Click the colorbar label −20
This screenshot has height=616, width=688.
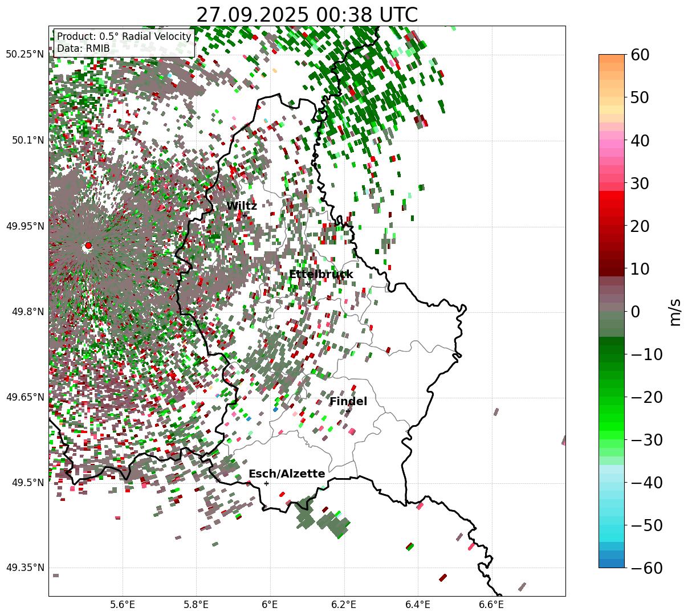pos(646,397)
